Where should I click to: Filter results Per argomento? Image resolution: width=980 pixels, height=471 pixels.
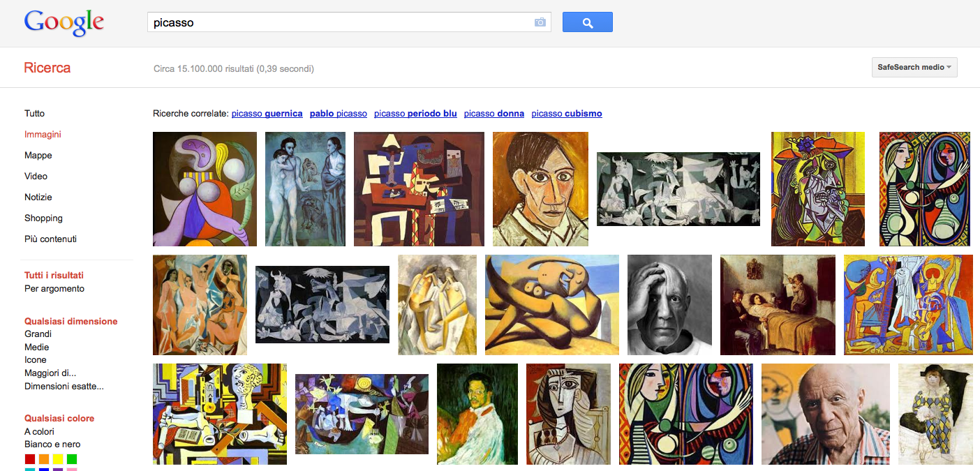click(x=54, y=288)
